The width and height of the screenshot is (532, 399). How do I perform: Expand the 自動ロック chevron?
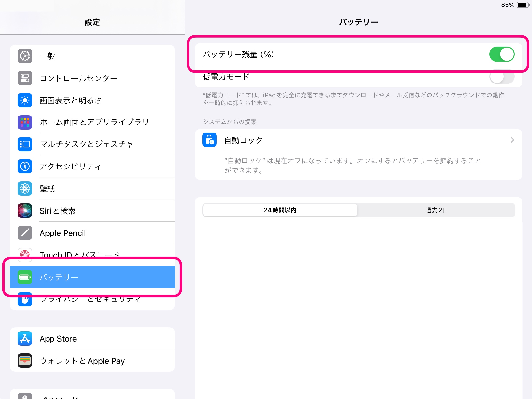(x=512, y=140)
